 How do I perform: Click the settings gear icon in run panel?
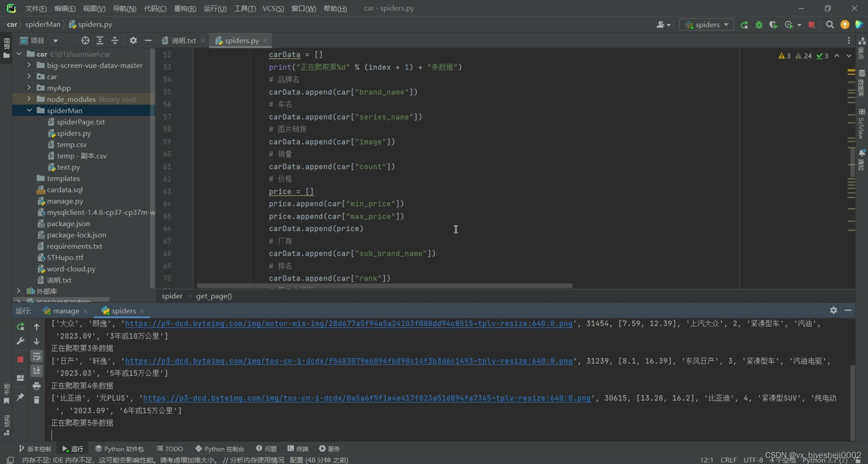pos(834,310)
